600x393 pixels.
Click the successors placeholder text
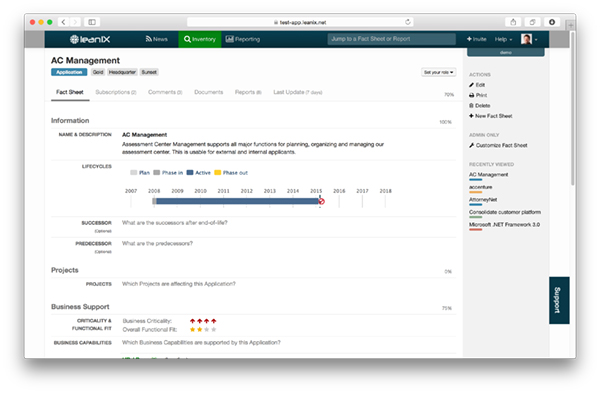coord(174,223)
